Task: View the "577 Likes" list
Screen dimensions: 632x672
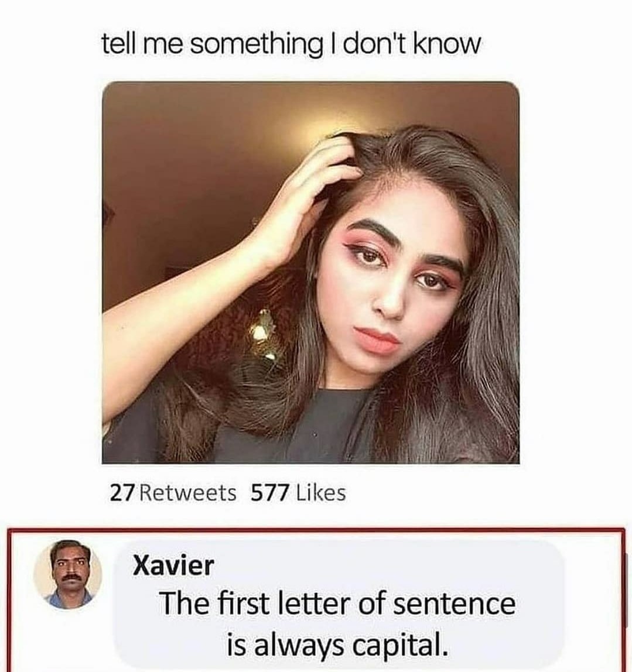Action: (x=298, y=493)
